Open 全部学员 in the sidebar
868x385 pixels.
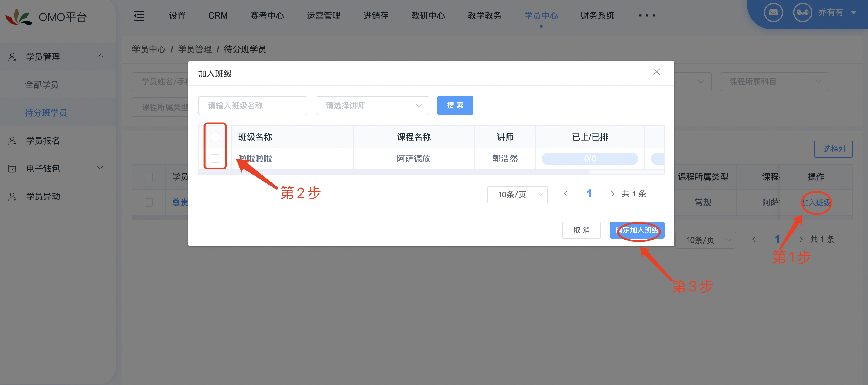click(x=42, y=84)
